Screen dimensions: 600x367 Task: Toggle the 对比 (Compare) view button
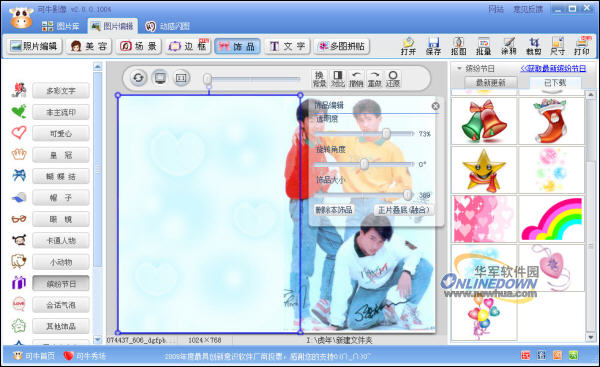point(338,79)
